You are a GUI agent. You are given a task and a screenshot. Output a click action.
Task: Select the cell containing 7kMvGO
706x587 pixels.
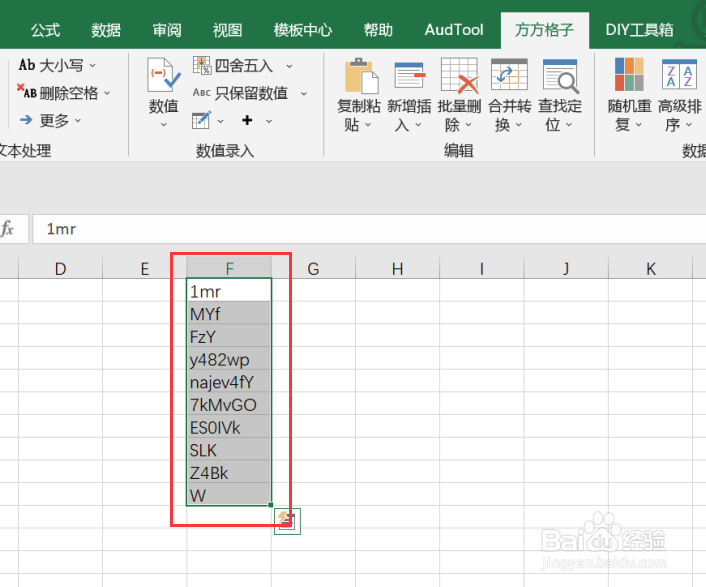tap(229, 404)
